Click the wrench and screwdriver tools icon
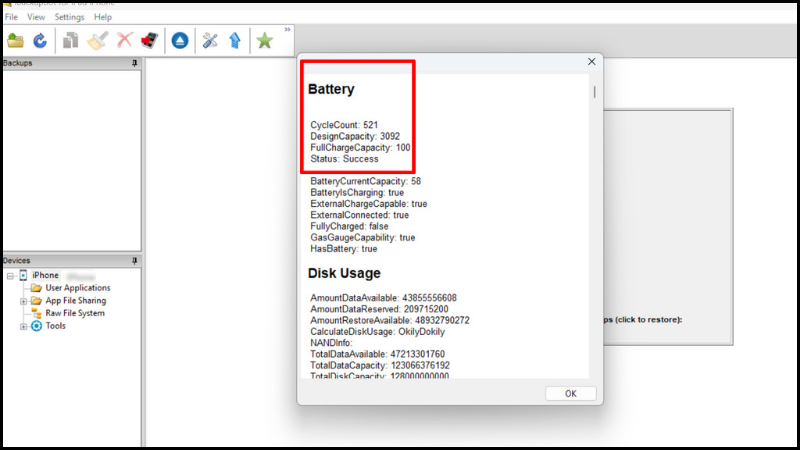 click(x=210, y=41)
